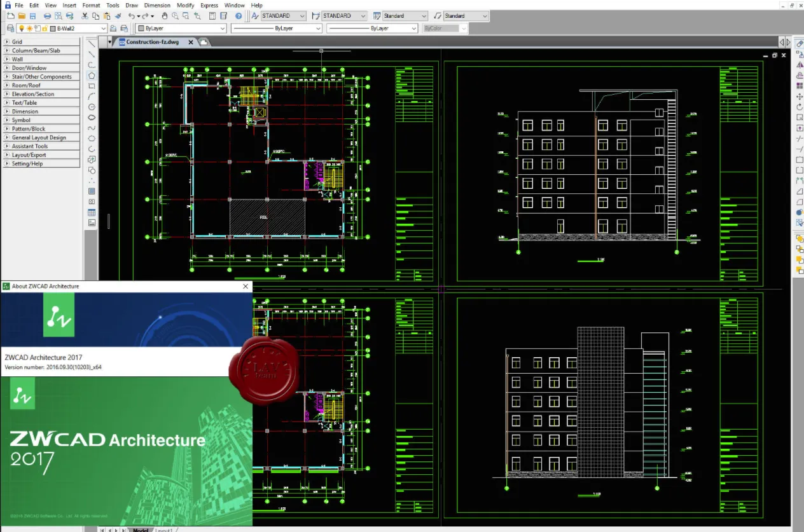The height and width of the screenshot is (532, 804).
Task: Close the About ZWCAD Architecture dialog
Action: pos(246,286)
